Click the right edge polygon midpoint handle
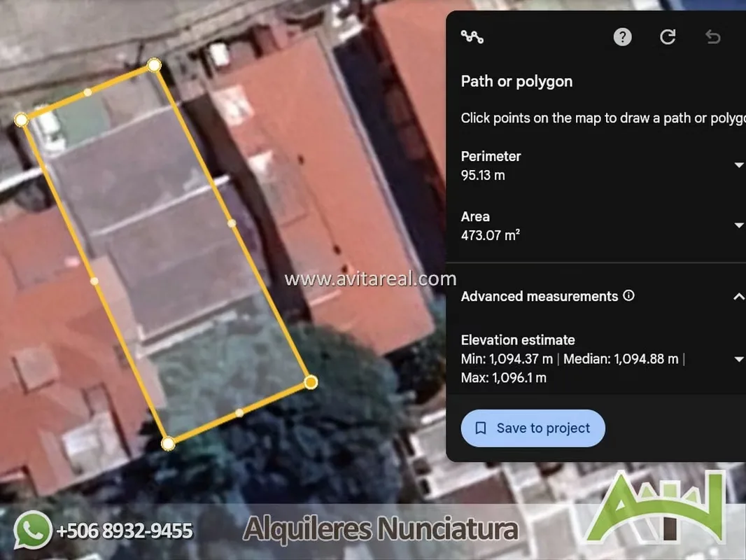 click(232, 223)
